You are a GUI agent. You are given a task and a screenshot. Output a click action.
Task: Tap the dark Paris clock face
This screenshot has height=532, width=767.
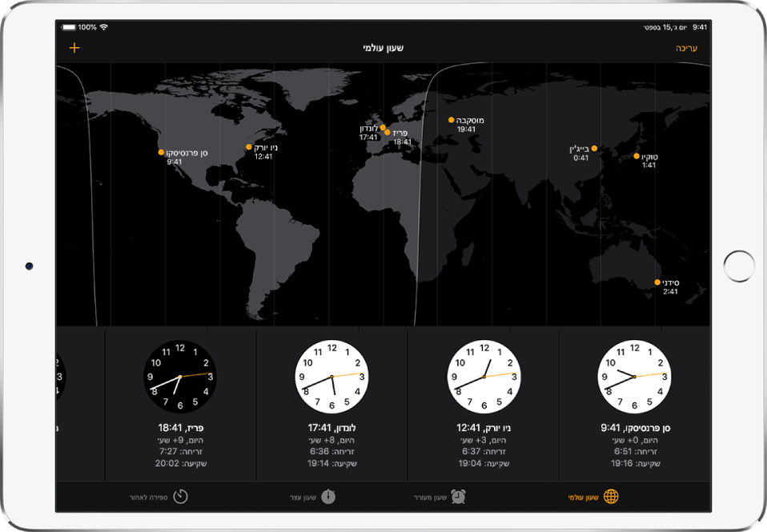coord(180,375)
